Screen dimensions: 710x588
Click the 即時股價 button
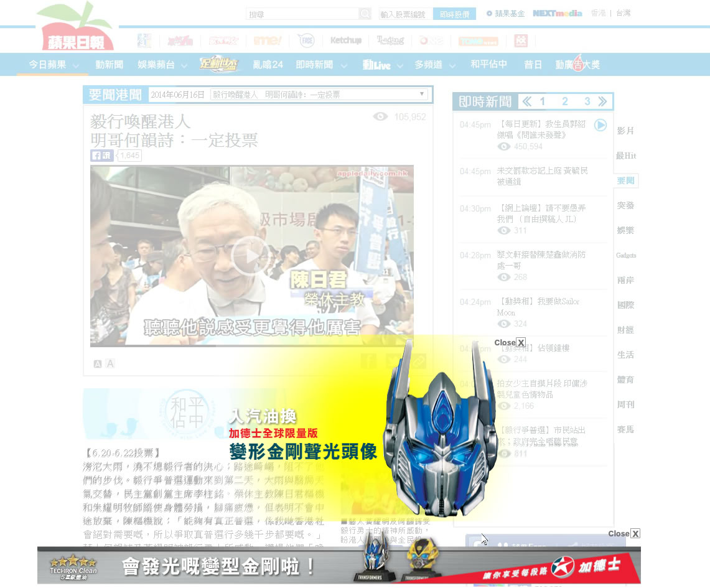tap(454, 14)
